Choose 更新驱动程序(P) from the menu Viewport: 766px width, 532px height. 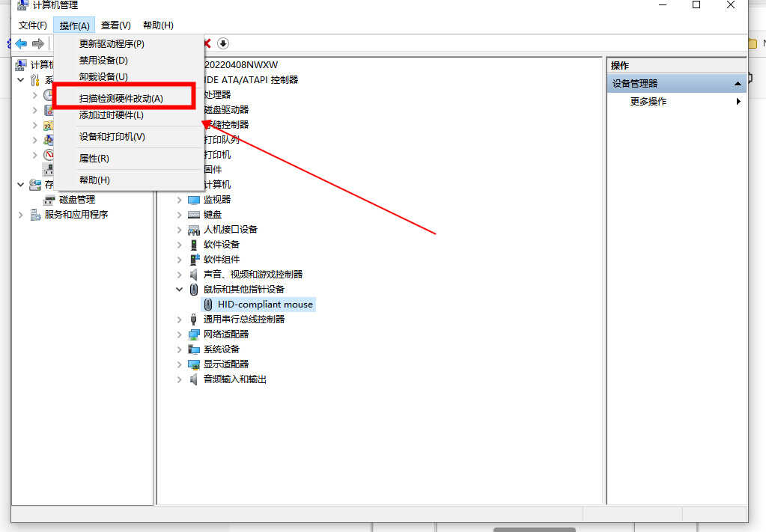pos(112,44)
